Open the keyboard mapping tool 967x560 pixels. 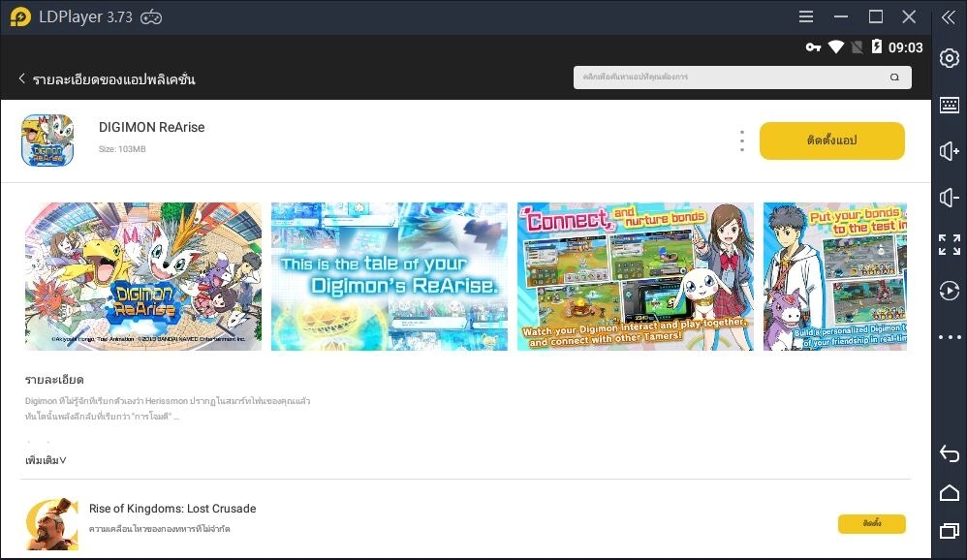click(949, 105)
